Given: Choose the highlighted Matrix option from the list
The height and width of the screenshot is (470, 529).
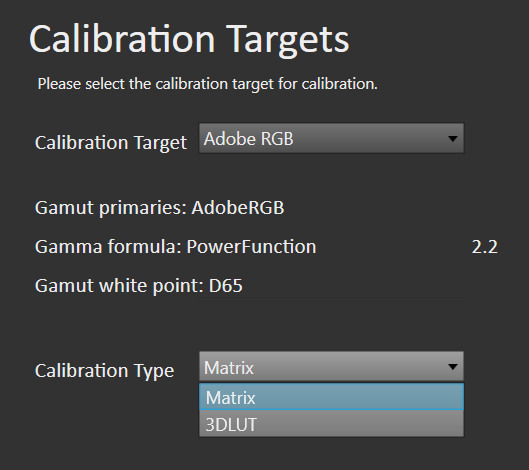Looking at the screenshot, I should pyautogui.click(x=331, y=397).
